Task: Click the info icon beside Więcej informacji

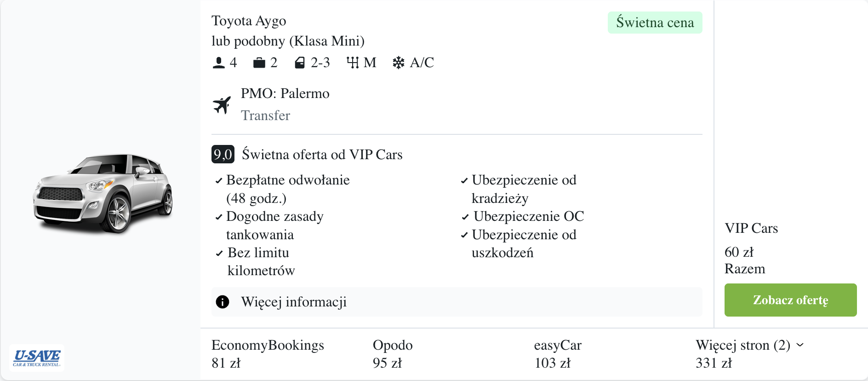Action: (223, 301)
